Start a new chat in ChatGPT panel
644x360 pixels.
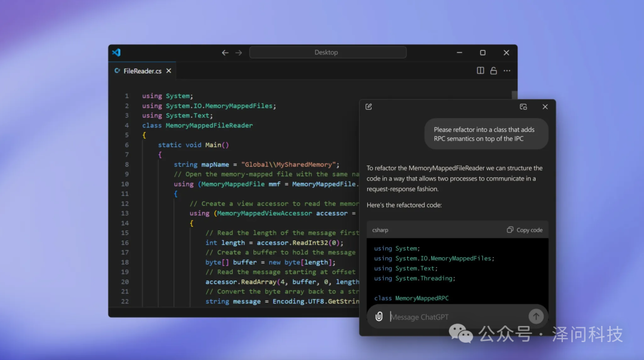click(369, 107)
